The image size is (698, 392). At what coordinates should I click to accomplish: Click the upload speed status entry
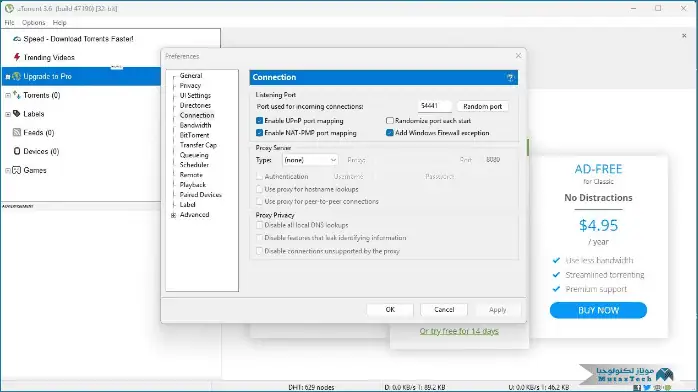coord(539,387)
